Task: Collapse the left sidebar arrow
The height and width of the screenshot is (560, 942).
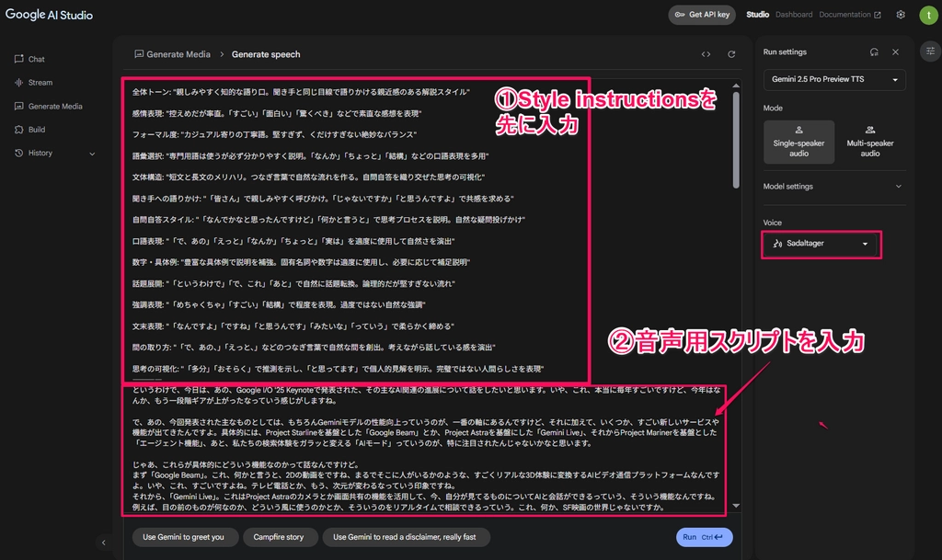Action: [103, 543]
